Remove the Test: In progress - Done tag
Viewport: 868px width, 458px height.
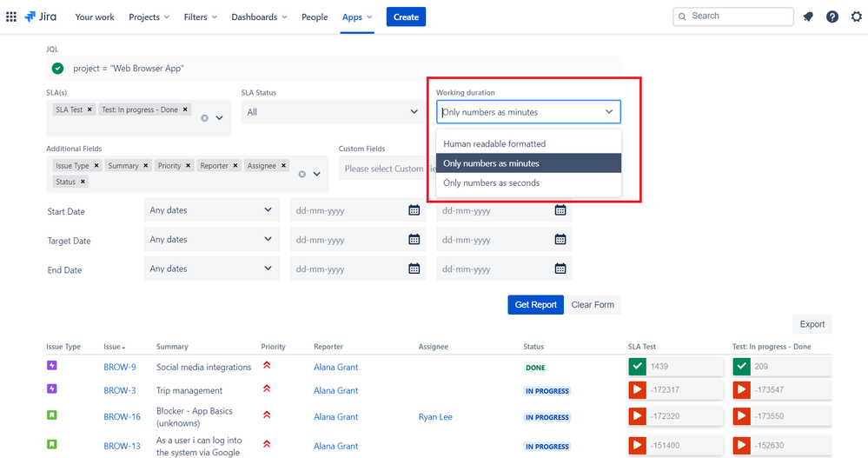[185, 110]
